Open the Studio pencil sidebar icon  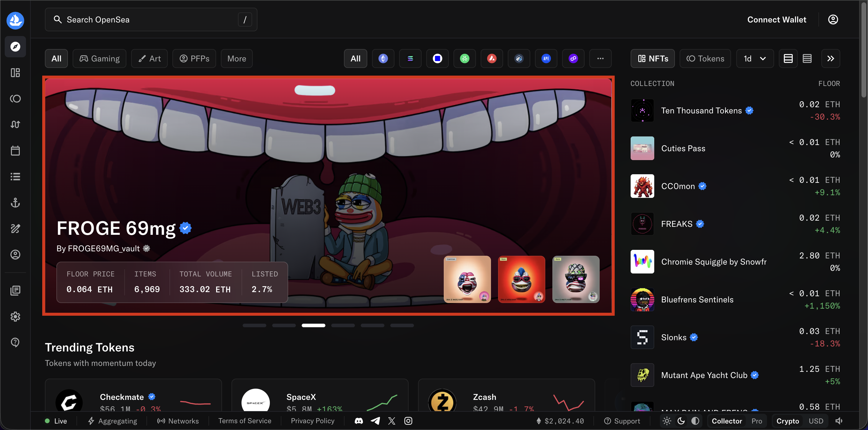pos(15,229)
